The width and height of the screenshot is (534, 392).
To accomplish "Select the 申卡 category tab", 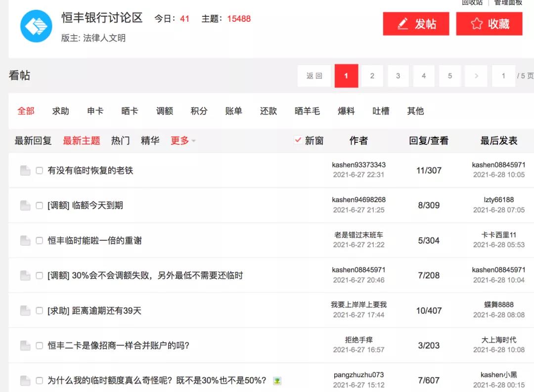I will tap(95, 111).
